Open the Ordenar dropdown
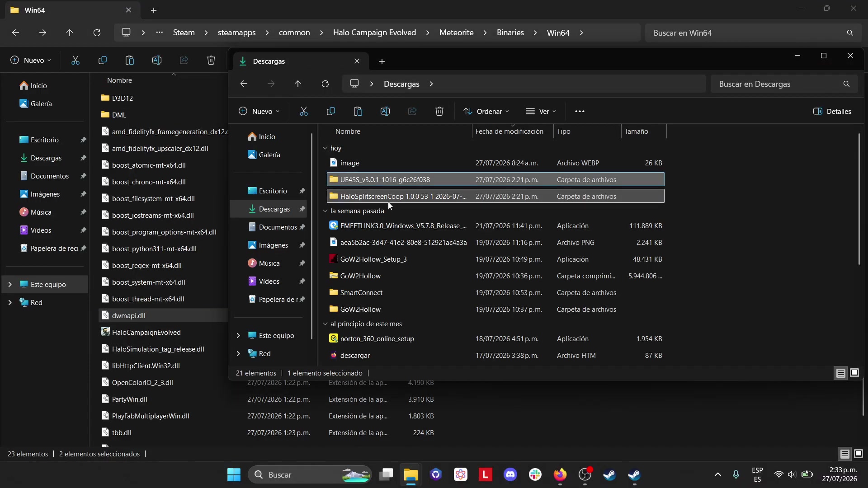This screenshot has width=868, height=488. point(486,111)
